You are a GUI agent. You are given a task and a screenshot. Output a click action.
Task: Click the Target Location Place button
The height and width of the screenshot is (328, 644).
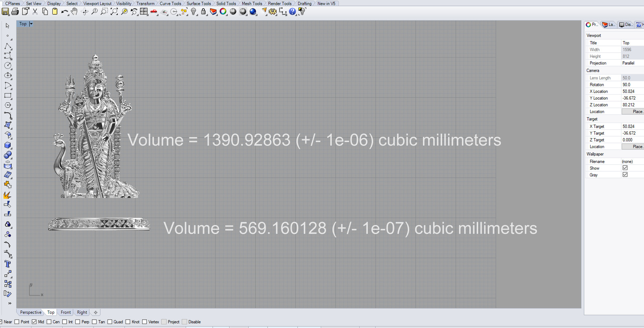point(634,147)
